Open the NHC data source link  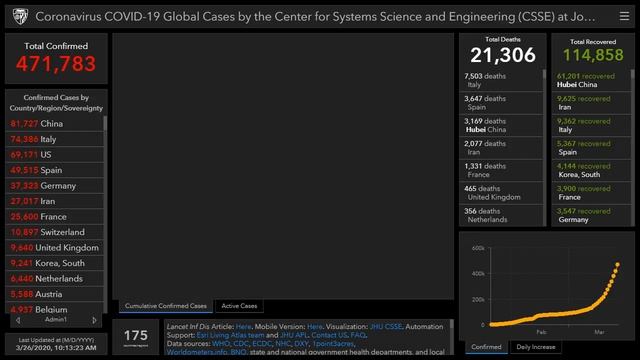tap(283, 344)
